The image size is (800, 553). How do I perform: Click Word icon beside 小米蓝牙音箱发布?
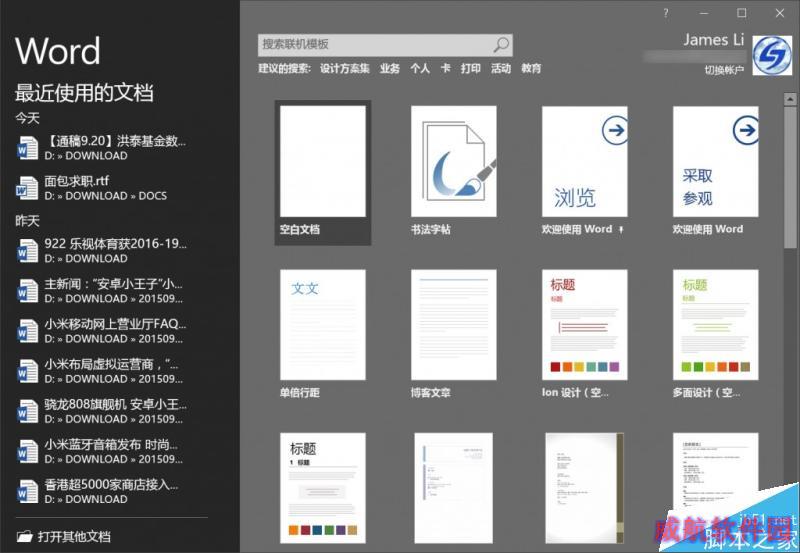(27, 451)
